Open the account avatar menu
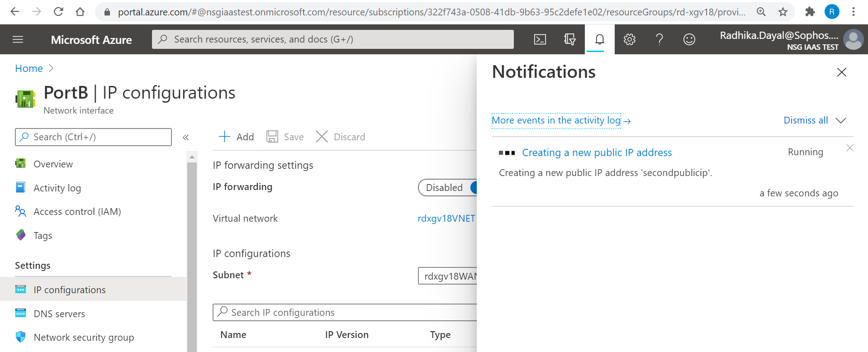Image resolution: width=868 pixels, height=352 pixels. [854, 39]
